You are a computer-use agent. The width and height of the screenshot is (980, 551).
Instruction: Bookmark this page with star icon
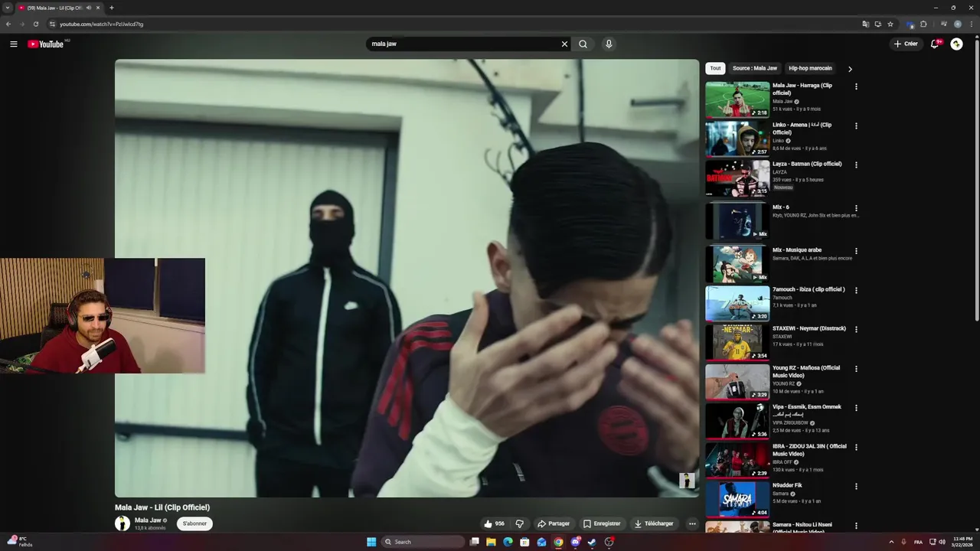tap(890, 24)
